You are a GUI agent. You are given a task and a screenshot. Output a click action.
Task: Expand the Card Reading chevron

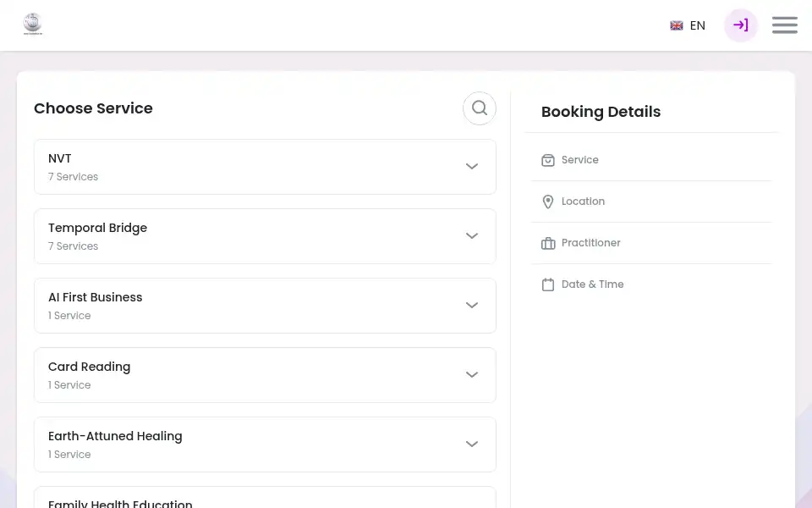[472, 375]
